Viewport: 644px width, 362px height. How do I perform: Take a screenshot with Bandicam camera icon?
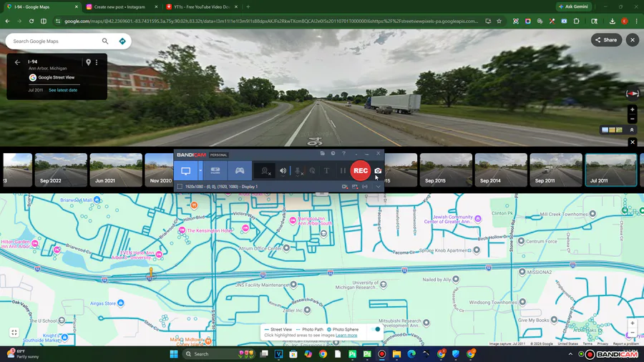[x=378, y=171]
